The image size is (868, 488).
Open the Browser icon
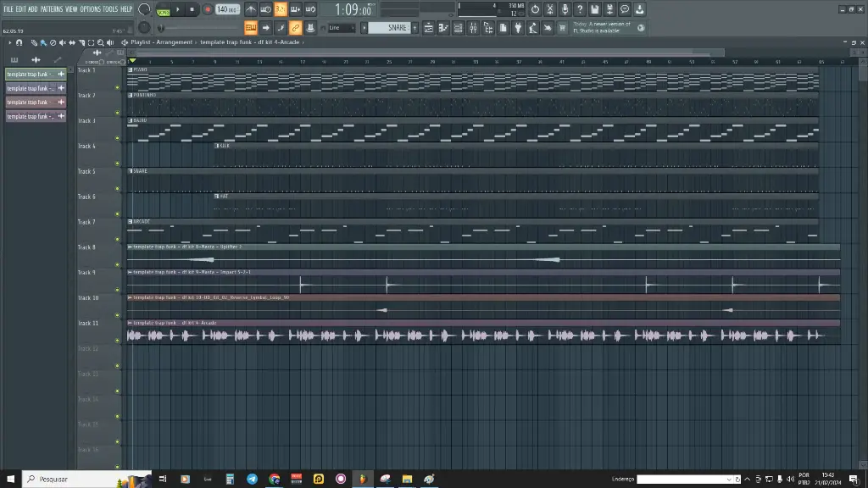pyautogui.click(x=488, y=28)
